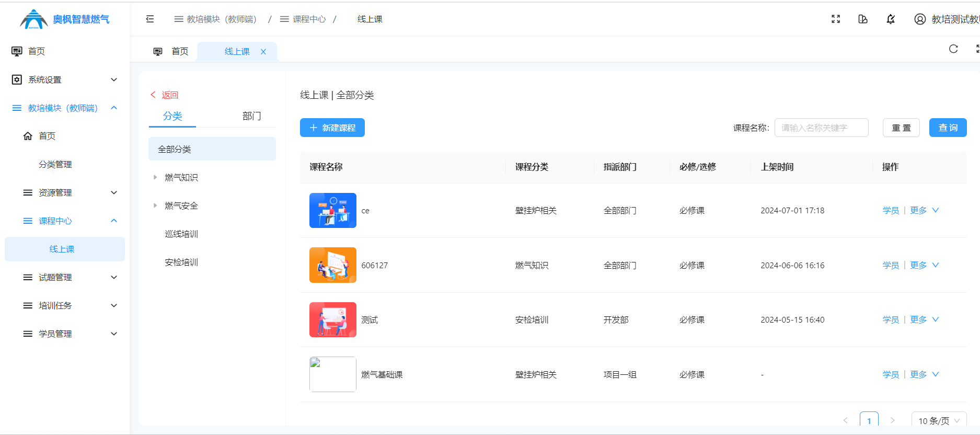Select 巡线培训 category
This screenshot has height=435, width=980.
[x=181, y=234]
